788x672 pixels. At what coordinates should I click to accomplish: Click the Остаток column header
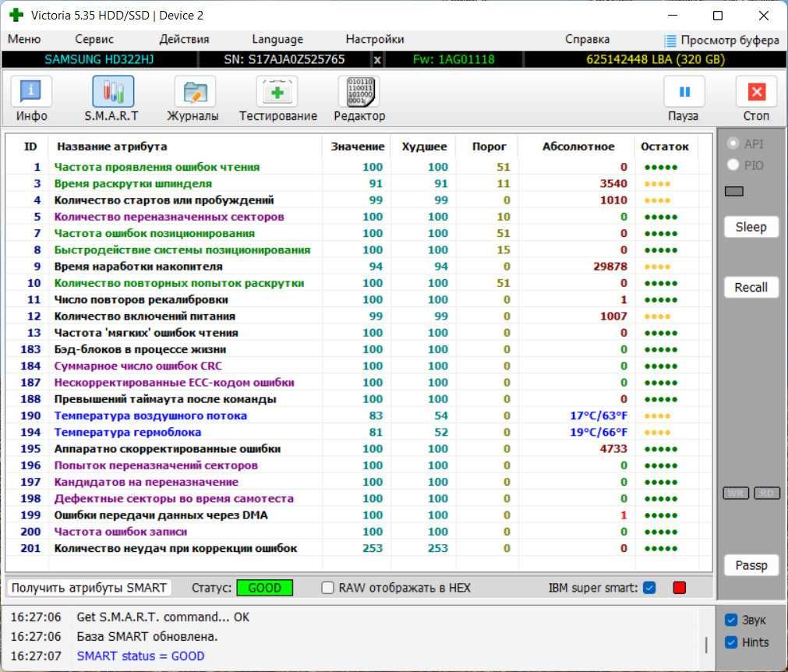[664, 147]
